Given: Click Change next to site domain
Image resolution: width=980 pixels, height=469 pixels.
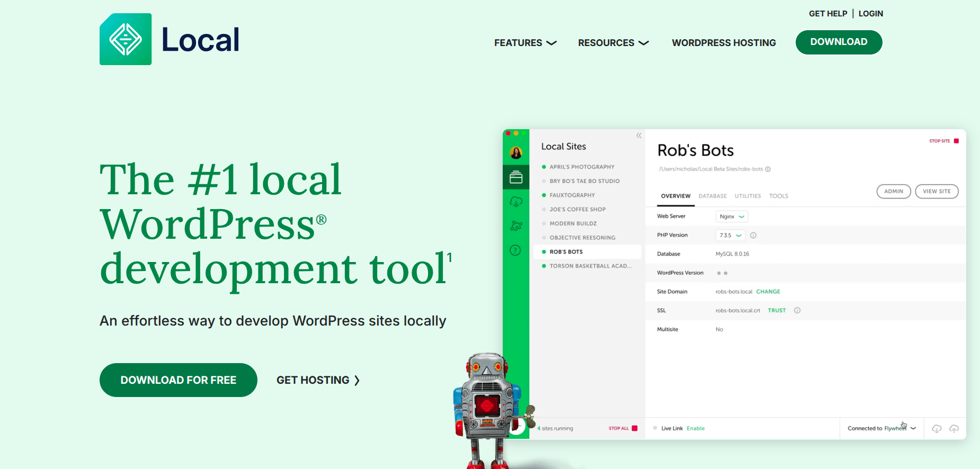Looking at the screenshot, I should (768, 292).
